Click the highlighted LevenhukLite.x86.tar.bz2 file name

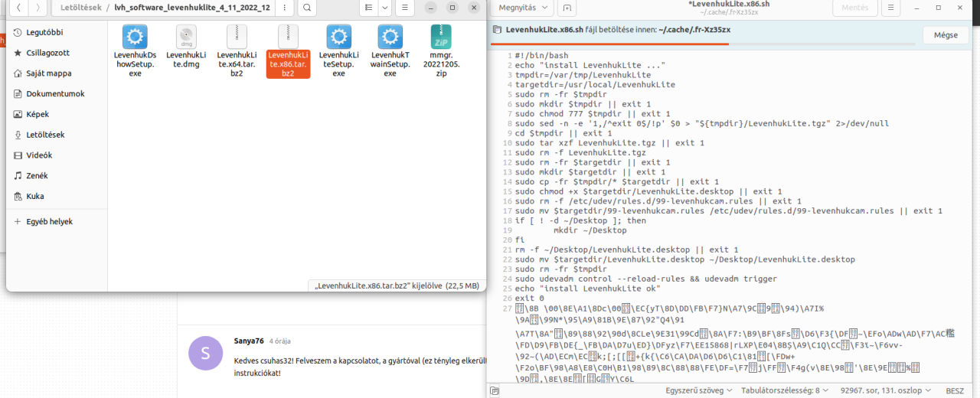click(x=288, y=64)
